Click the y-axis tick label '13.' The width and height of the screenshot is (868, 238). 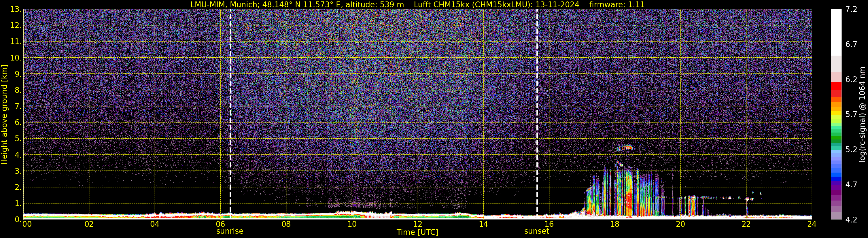tap(16, 10)
